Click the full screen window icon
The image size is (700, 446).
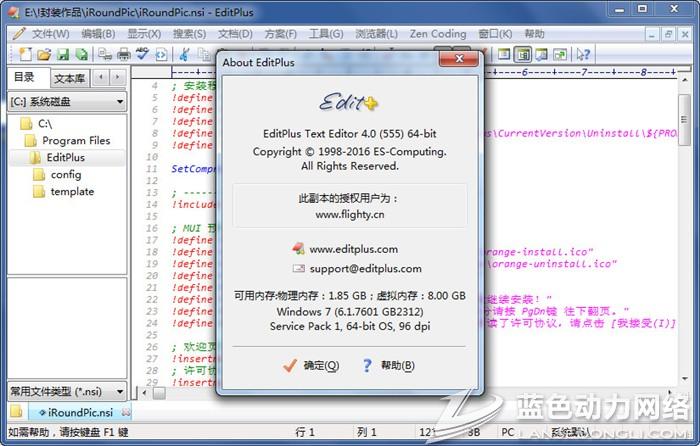pyautogui.click(x=504, y=54)
